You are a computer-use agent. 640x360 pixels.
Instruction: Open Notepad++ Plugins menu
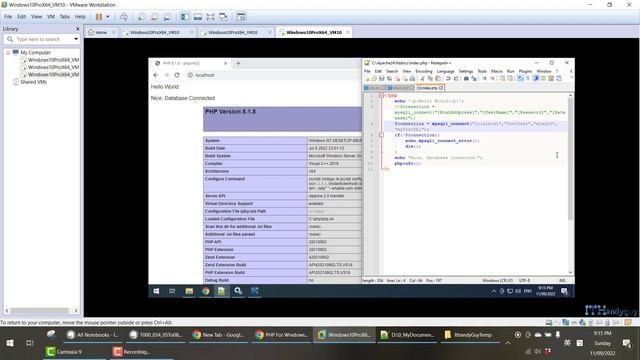525,71
